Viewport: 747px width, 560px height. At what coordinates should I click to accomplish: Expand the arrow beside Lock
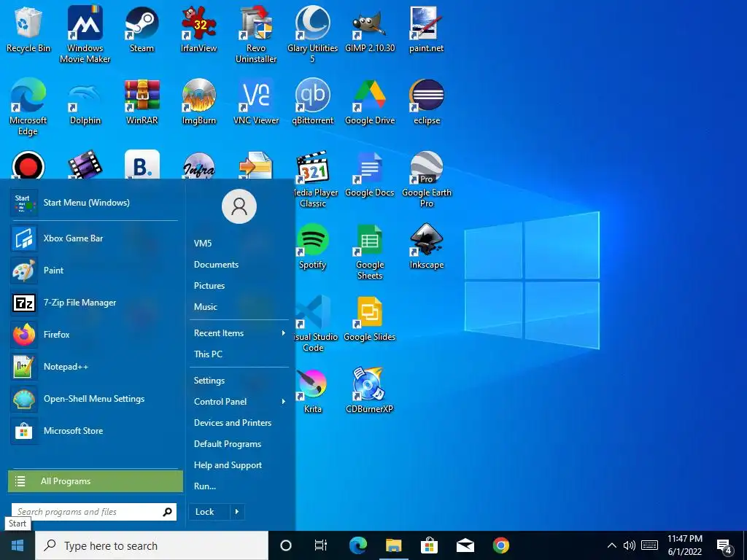[237, 512]
